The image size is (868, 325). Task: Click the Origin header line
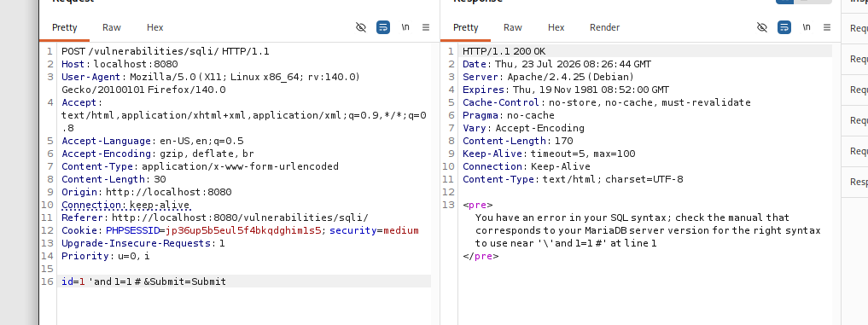pyautogui.click(x=146, y=192)
